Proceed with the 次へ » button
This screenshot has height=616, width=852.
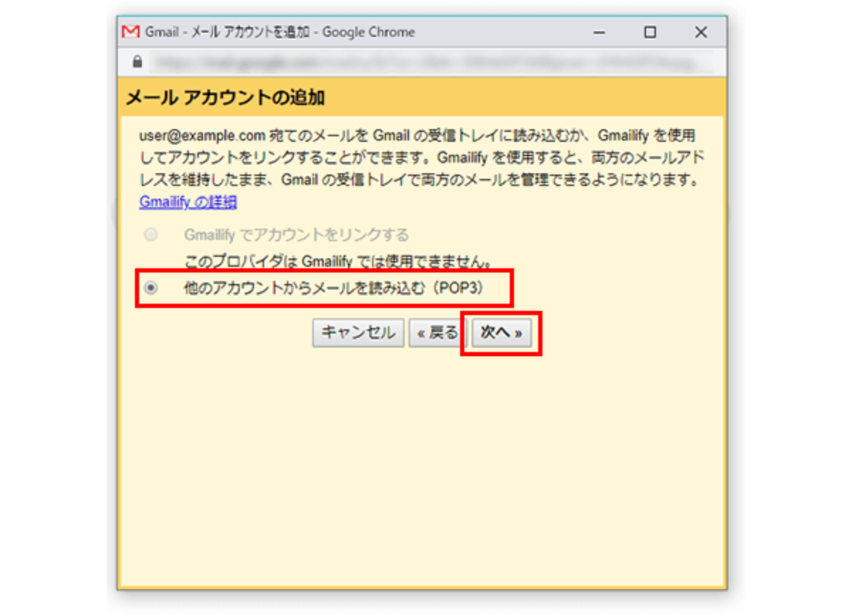point(501,333)
